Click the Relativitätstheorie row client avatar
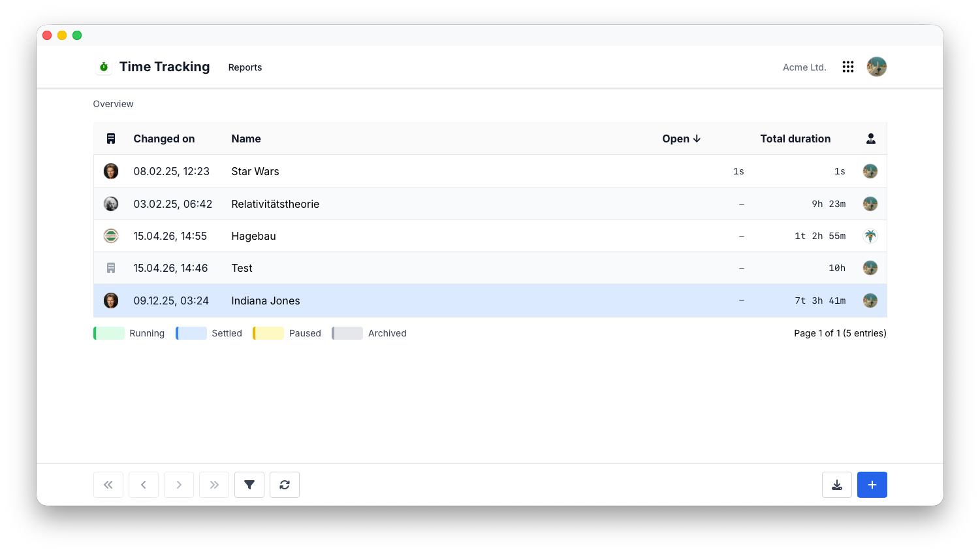980x554 pixels. pyautogui.click(x=111, y=204)
